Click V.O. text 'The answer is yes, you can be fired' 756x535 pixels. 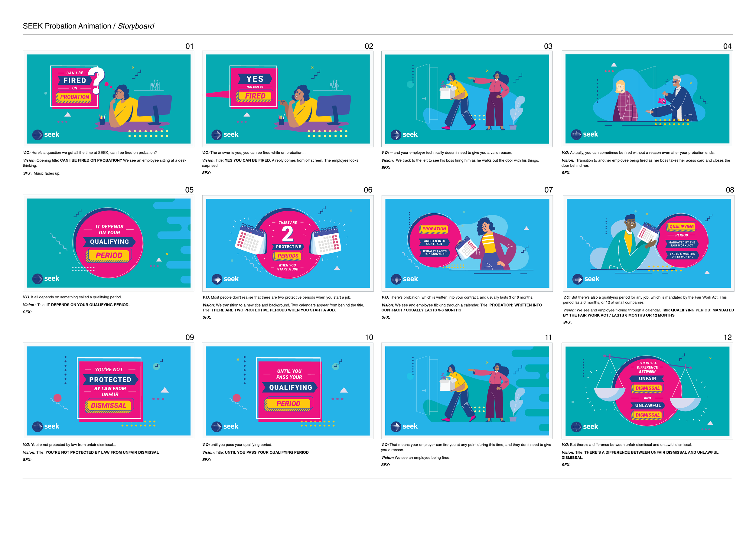point(254,153)
